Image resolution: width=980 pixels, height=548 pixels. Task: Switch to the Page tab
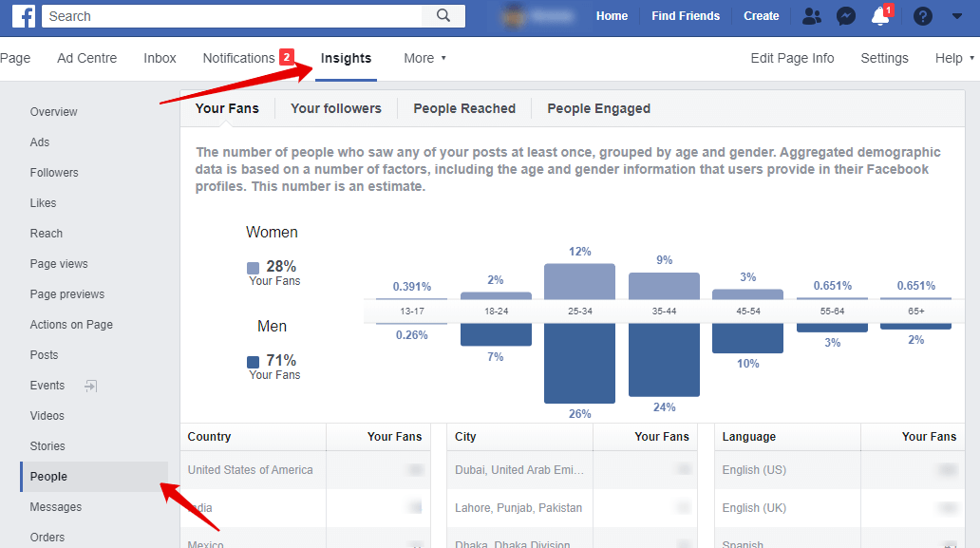tap(15, 58)
